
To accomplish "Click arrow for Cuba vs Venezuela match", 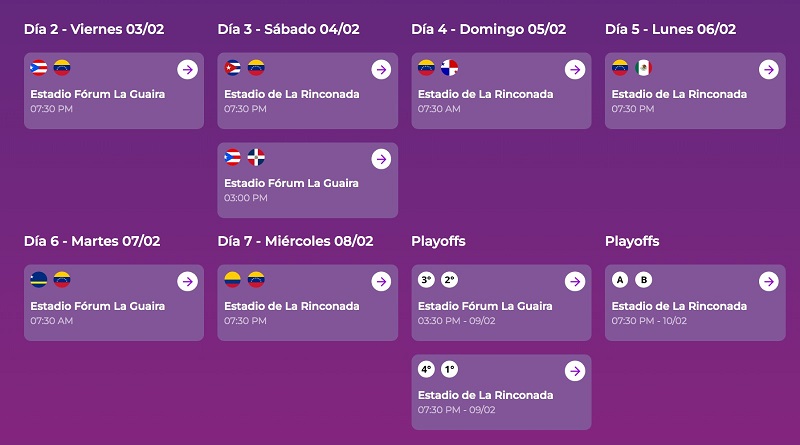I will click(x=381, y=69).
